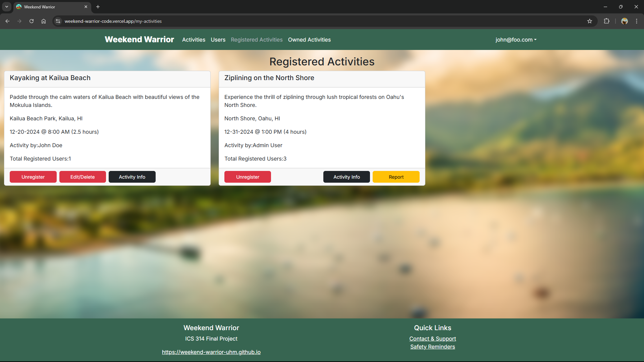Screen dimensions: 644x362
Task: Open the browser extensions panel
Action: pos(607,21)
